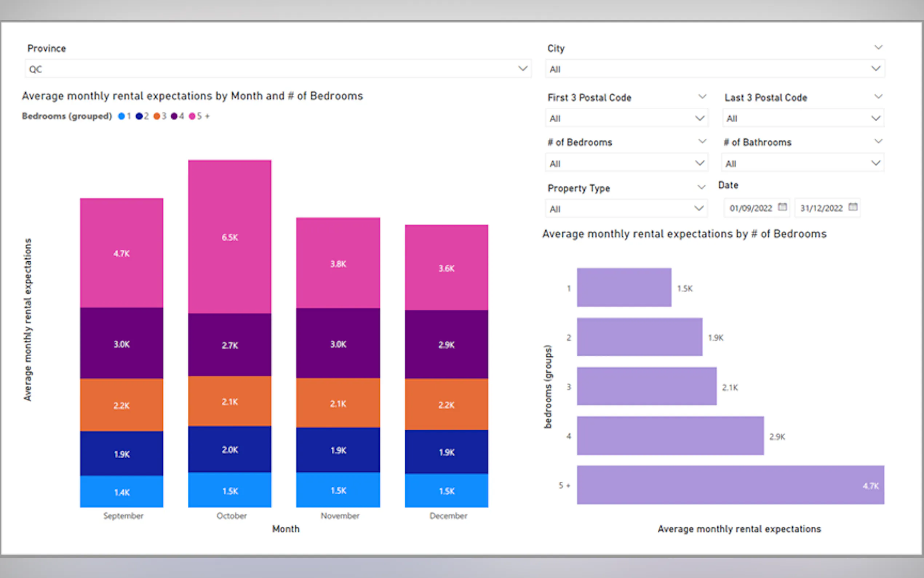Click the end date field 31/12/2022
Screen dimensions: 924x578
click(x=821, y=208)
